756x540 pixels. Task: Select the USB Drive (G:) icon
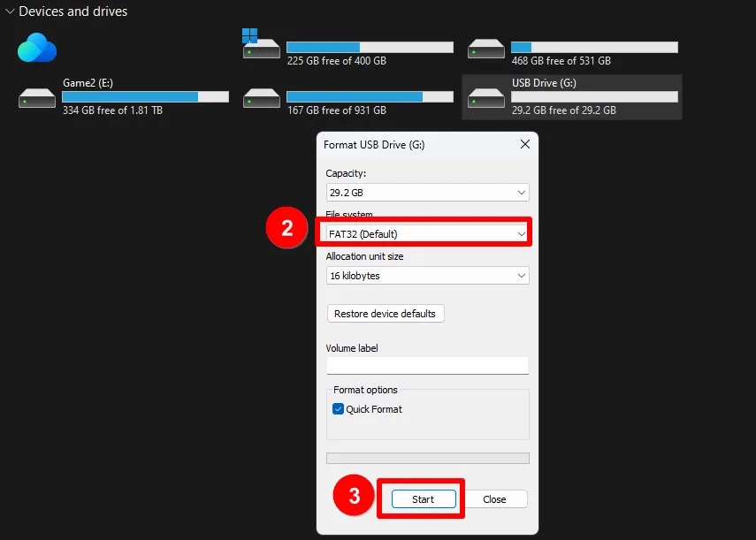click(x=486, y=96)
